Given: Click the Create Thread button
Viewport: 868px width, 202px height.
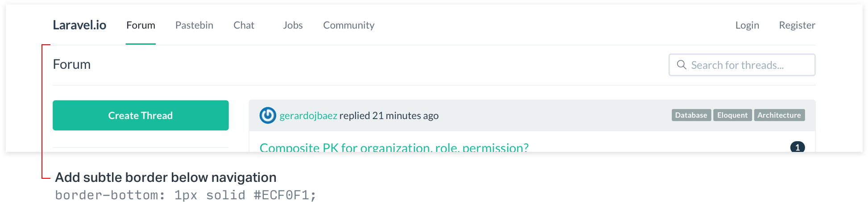Looking at the screenshot, I should [141, 115].
